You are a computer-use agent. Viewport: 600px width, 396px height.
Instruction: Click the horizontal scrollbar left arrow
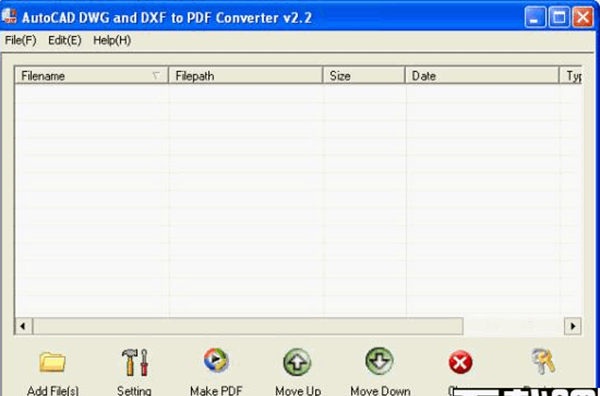pyautogui.click(x=23, y=326)
